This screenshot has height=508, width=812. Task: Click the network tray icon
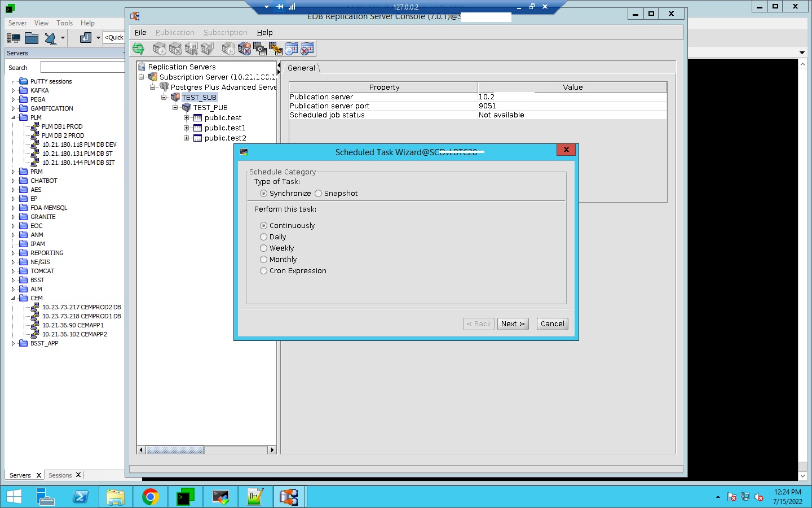pyautogui.click(x=745, y=497)
